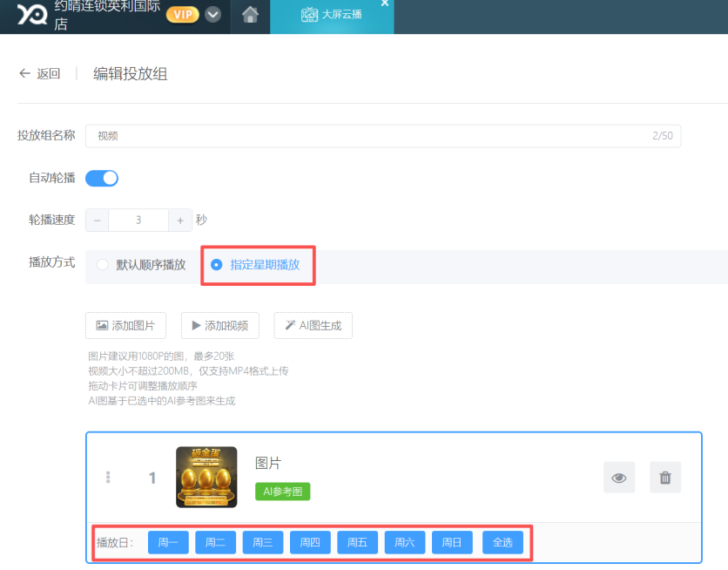This screenshot has width=728, height=570.
Task: Switch to the 大屏云播 tab
Action: tap(332, 15)
